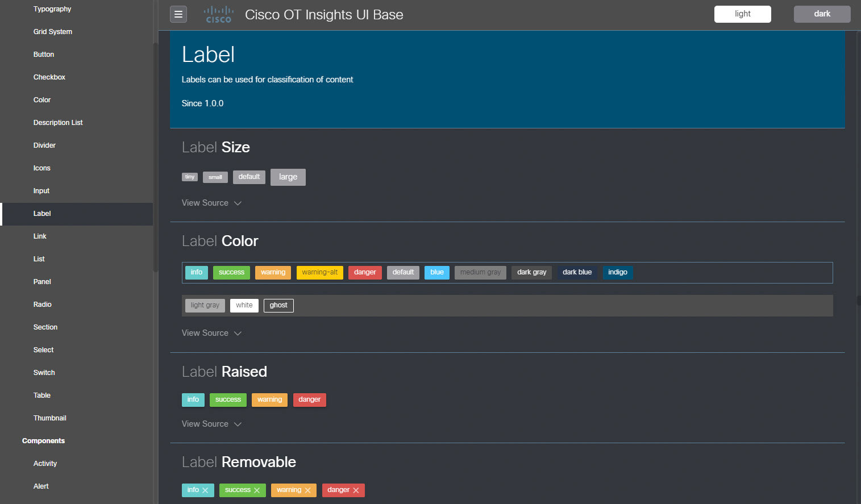This screenshot has width=861, height=504.
Task: Switch to the light theme
Action: coord(742,14)
